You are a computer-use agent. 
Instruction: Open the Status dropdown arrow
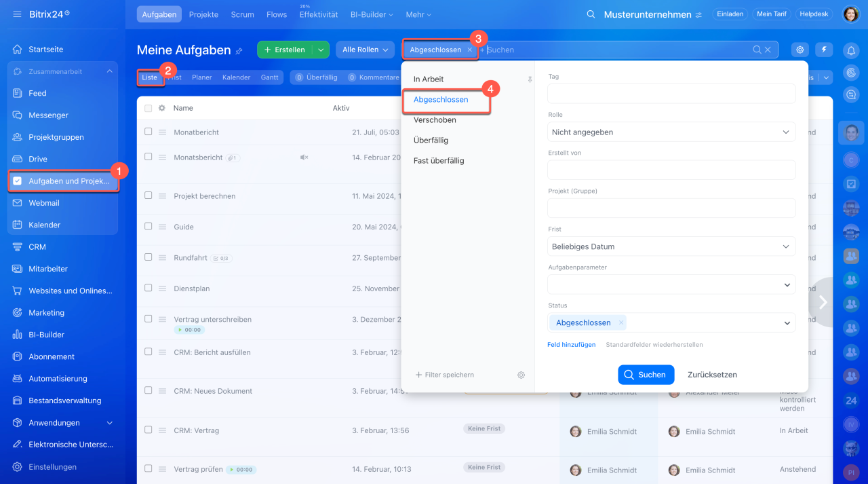[787, 323]
